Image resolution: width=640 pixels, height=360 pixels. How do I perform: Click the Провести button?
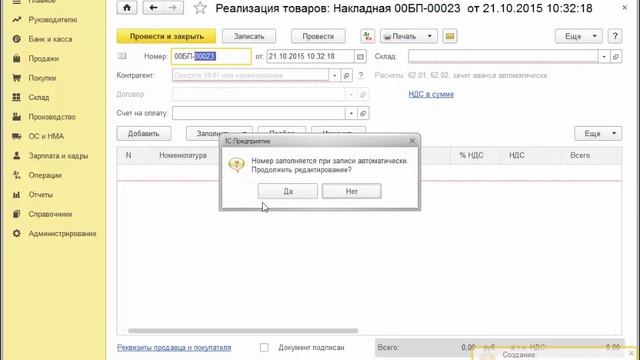click(318, 36)
